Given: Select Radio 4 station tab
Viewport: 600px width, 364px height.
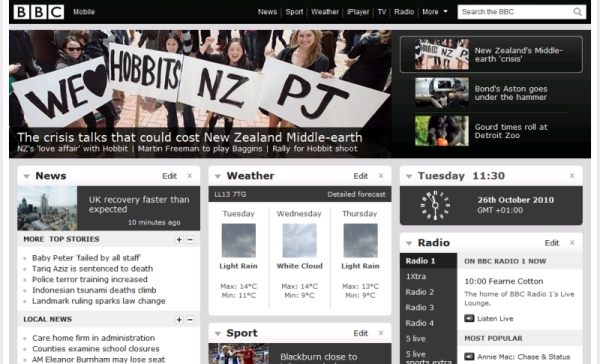Looking at the screenshot, I should click(428, 323).
